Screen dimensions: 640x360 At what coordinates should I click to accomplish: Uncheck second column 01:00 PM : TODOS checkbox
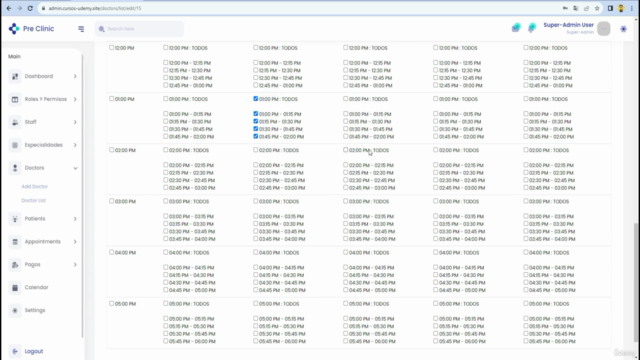(x=256, y=99)
